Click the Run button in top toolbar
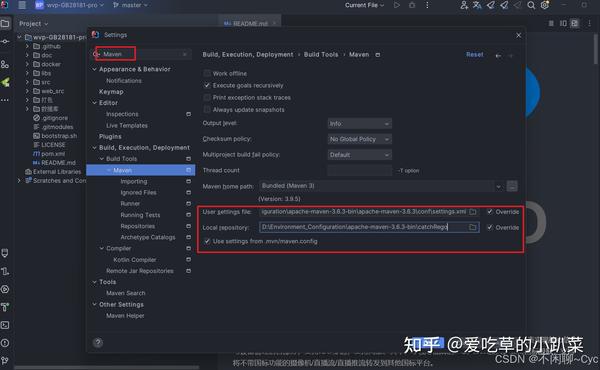Viewport: 600px width, 370px height. point(397,5)
